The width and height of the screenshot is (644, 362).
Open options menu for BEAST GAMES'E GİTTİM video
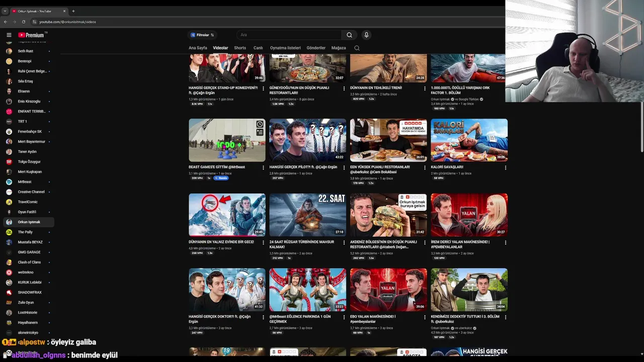tap(263, 167)
